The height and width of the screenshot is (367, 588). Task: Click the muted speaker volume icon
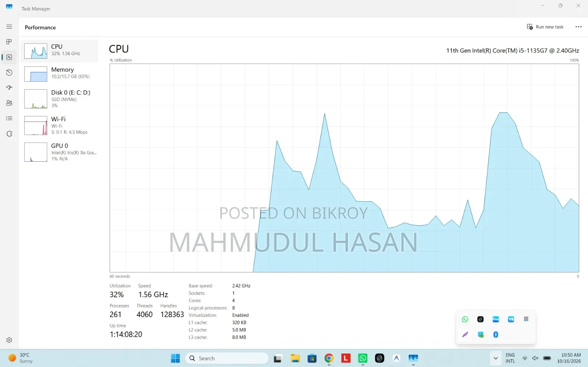535,358
